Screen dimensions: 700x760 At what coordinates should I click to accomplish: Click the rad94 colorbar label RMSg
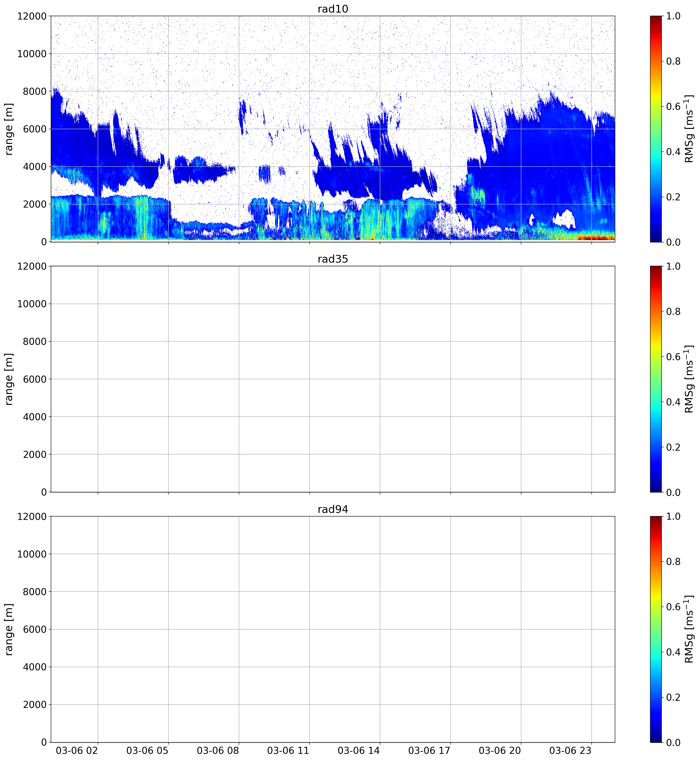(689, 629)
